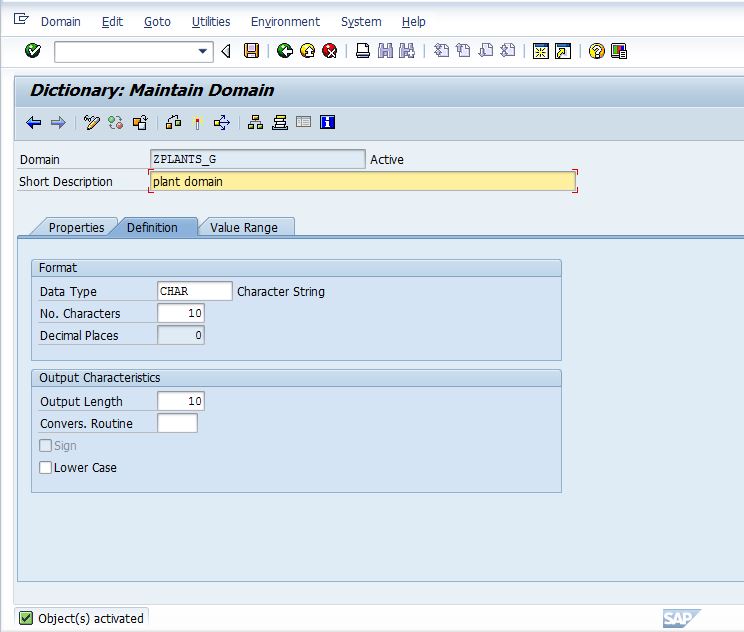
Task: Click the Decimal Places field
Action: click(x=181, y=335)
